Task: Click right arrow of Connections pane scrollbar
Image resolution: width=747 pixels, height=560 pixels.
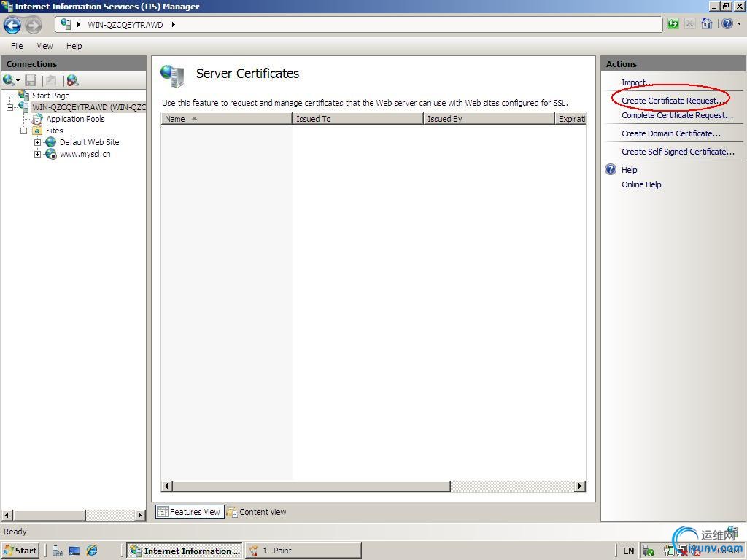Action: (139, 515)
